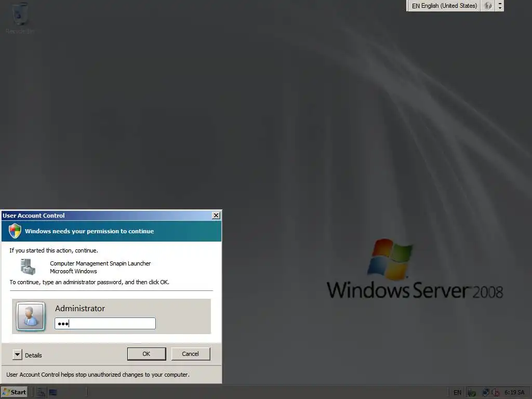Click the Microsoft Windows publisher text
Image resolution: width=532 pixels, height=399 pixels.
(x=73, y=271)
